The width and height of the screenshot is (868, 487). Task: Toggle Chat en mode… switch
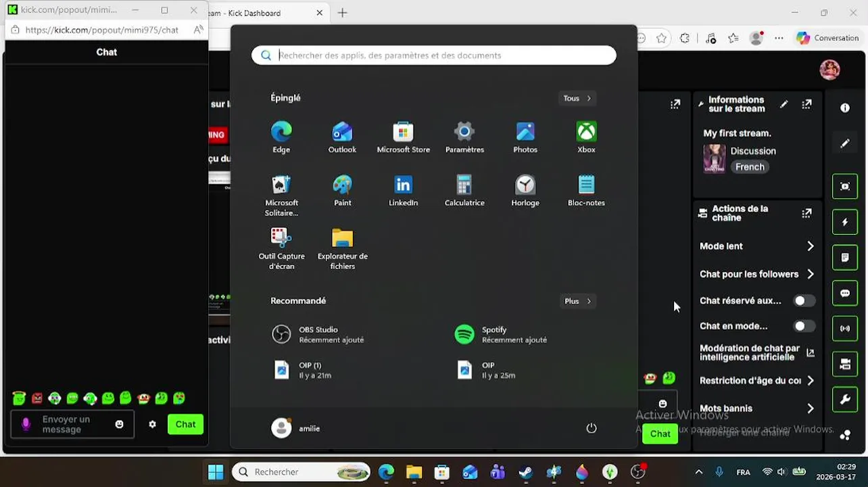803,326
